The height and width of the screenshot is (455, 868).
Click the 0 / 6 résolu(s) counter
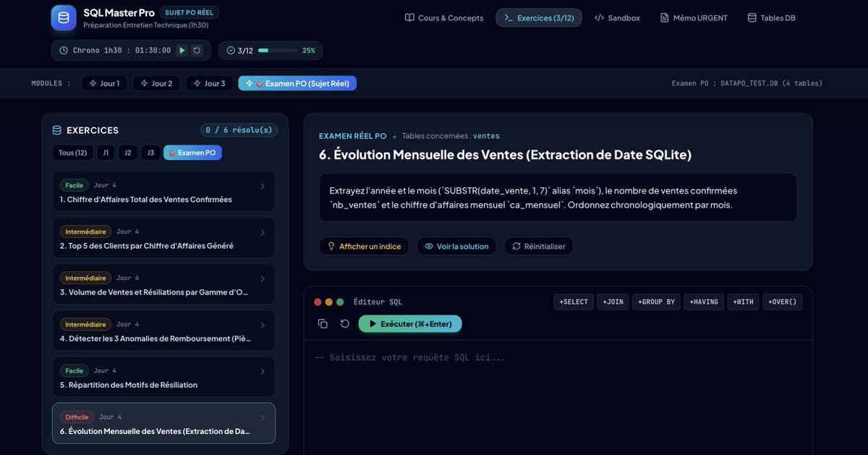pyautogui.click(x=239, y=130)
